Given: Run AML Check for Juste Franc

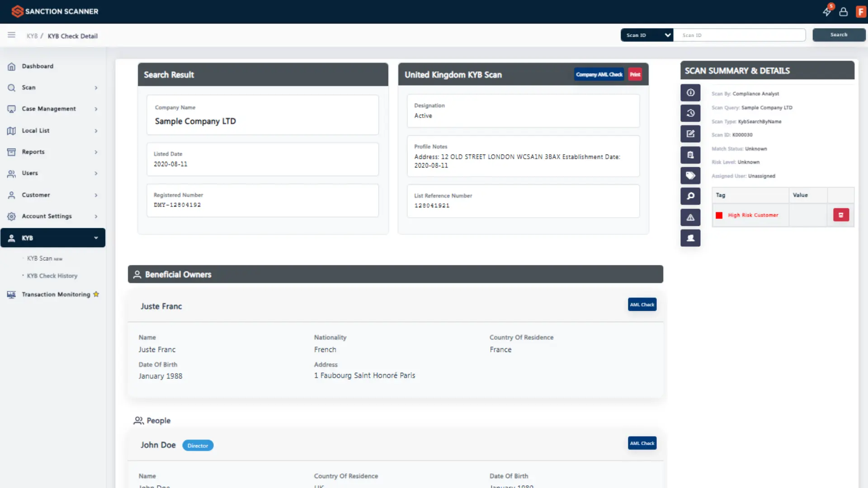Looking at the screenshot, I should tap(642, 305).
